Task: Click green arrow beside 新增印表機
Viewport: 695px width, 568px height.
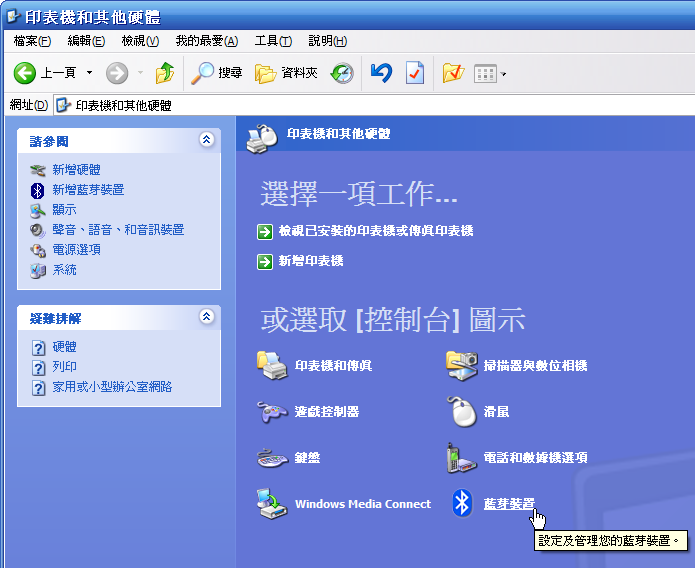Action: click(x=265, y=262)
